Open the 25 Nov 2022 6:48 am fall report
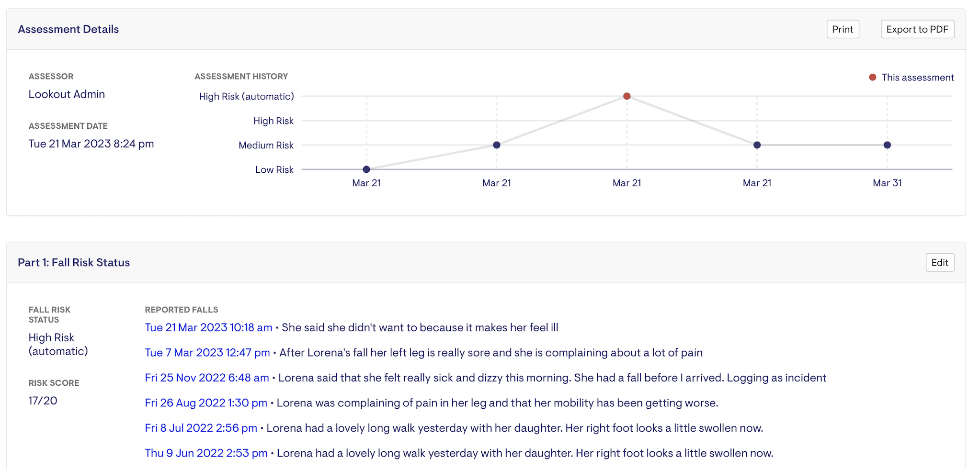Image resolution: width=980 pixels, height=469 pixels. pyautogui.click(x=207, y=378)
